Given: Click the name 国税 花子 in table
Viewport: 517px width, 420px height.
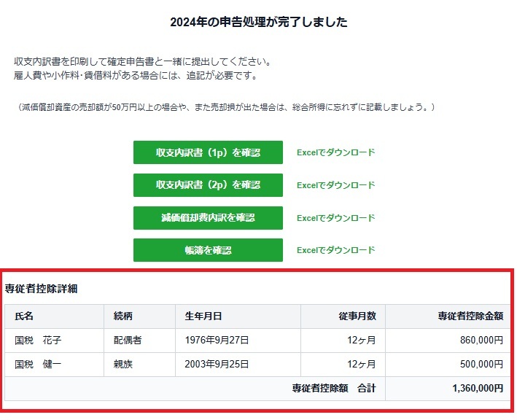Looking at the screenshot, I should pos(38,341).
